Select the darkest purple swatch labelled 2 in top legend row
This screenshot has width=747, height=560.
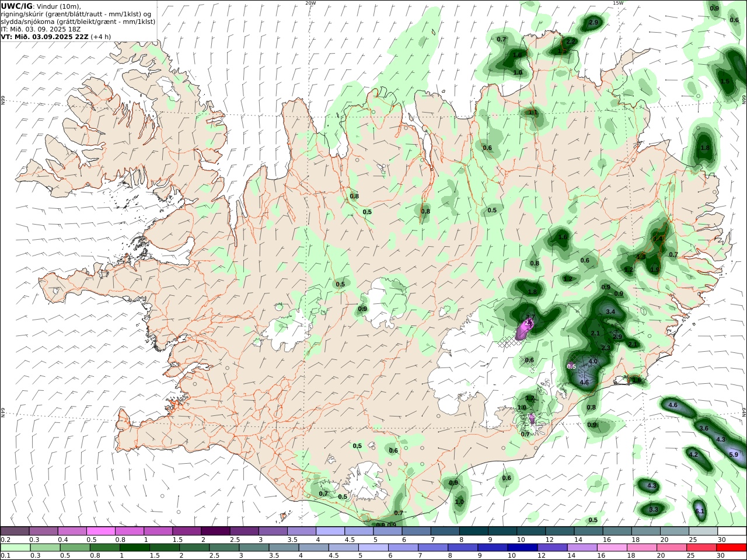[215, 531]
